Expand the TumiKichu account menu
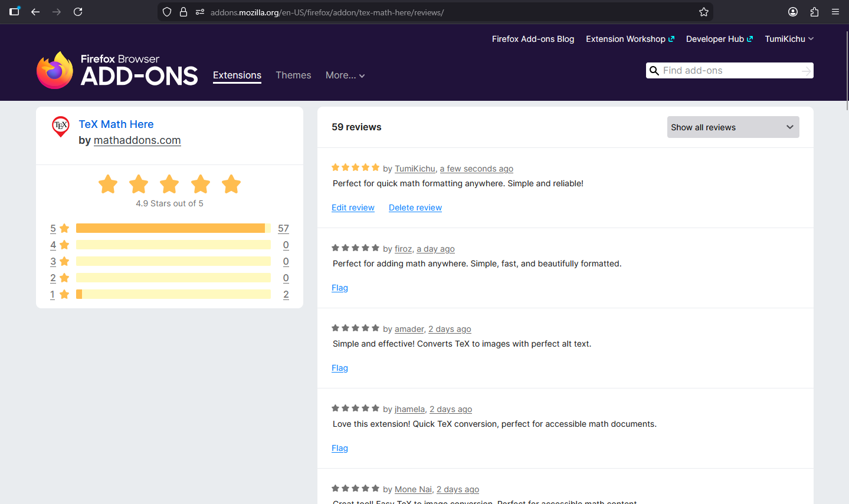 (x=789, y=39)
